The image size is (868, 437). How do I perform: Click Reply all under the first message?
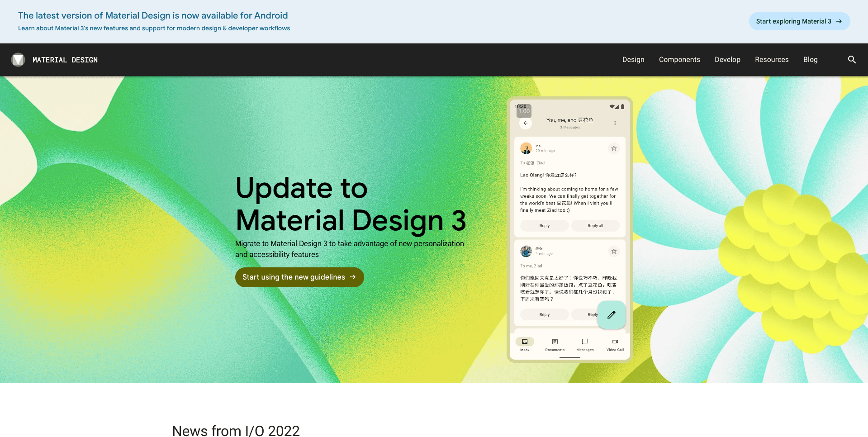(595, 226)
